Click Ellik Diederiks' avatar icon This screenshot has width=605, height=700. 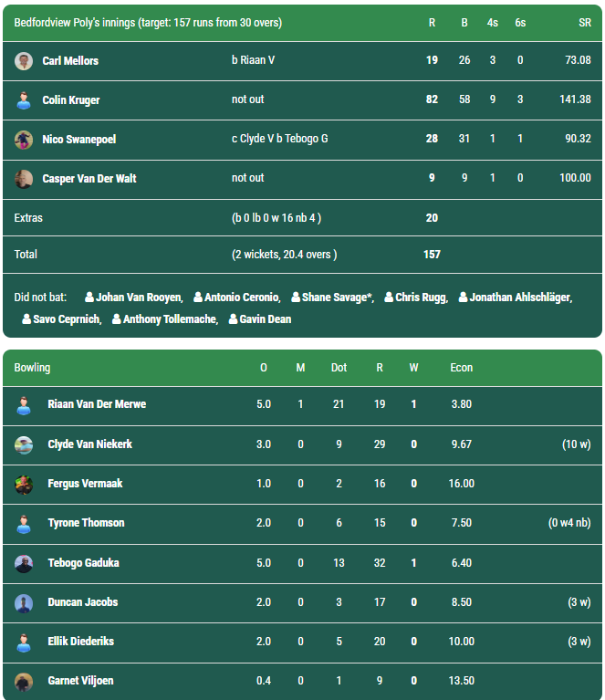pos(24,643)
